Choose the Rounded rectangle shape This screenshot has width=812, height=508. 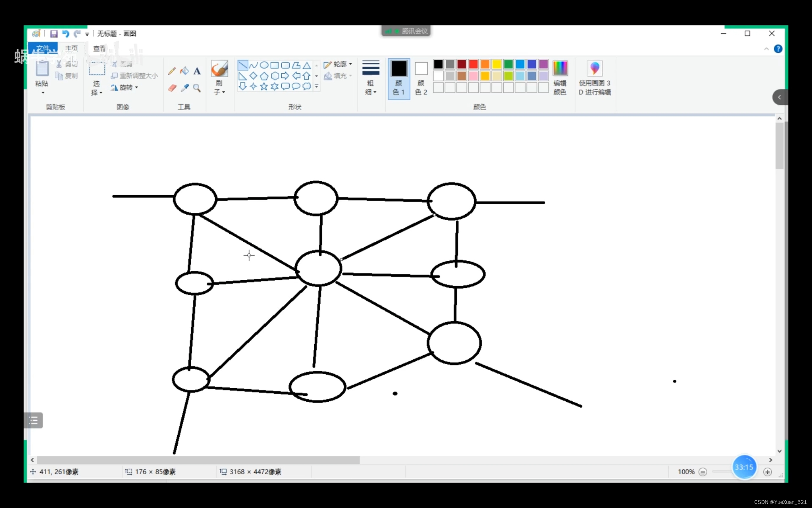(285, 65)
